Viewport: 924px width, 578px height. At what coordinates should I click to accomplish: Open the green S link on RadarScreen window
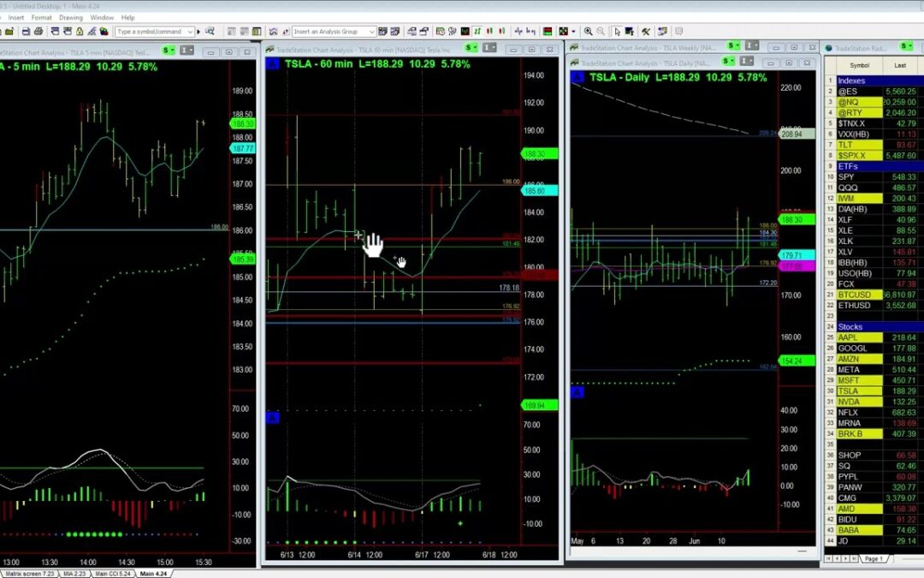[906, 46]
